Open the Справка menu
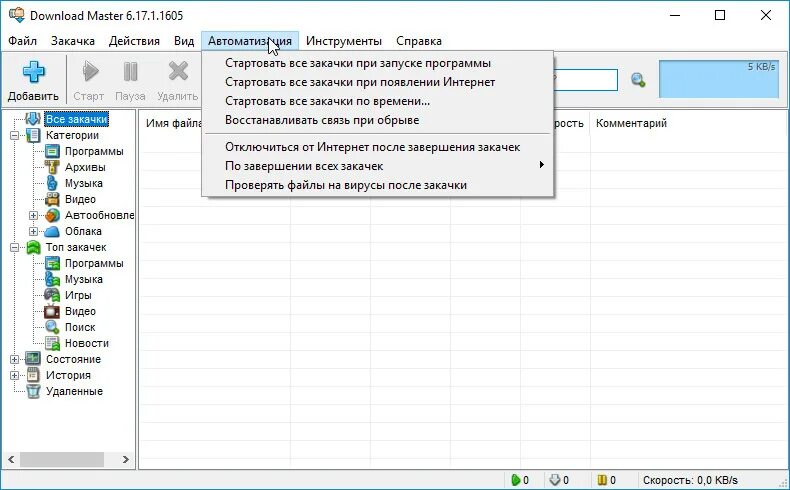The height and width of the screenshot is (490, 790). (x=419, y=41)
